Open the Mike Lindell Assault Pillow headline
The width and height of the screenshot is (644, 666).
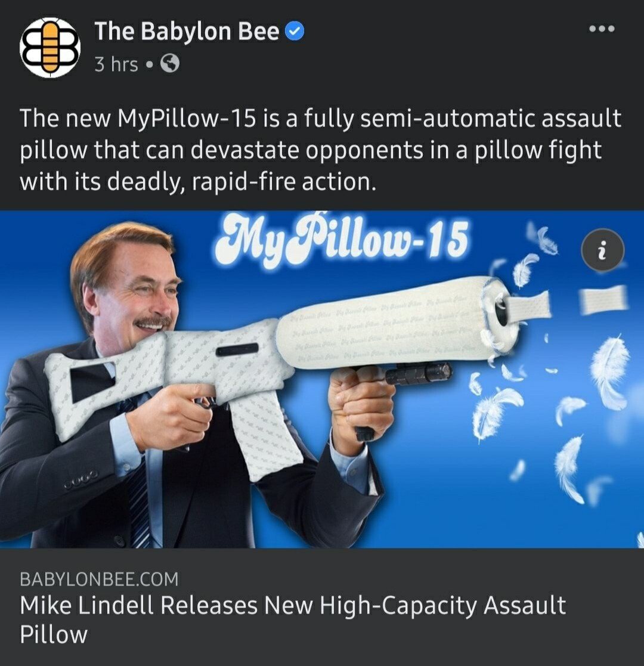[x=293, y=619]
